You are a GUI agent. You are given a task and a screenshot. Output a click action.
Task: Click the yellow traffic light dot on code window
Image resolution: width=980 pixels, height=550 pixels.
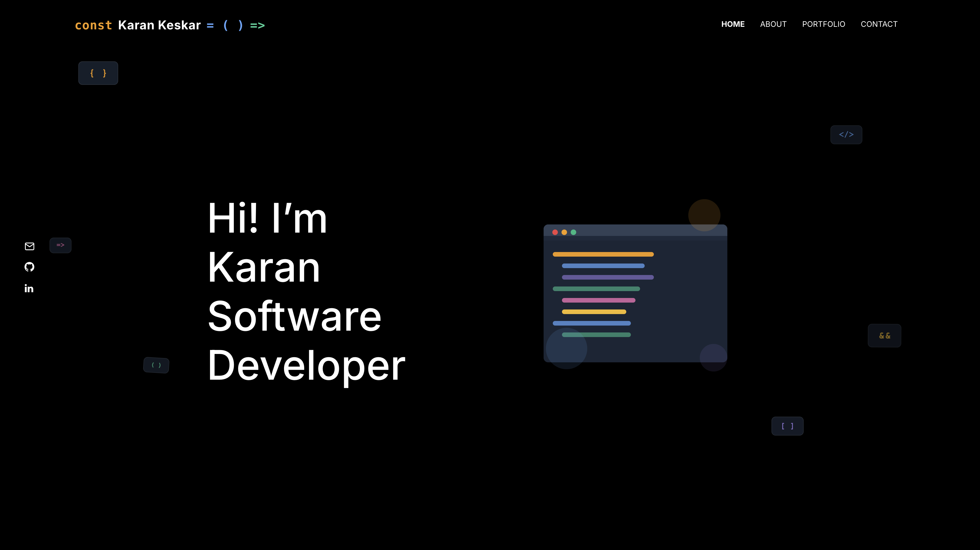[565, 232]
